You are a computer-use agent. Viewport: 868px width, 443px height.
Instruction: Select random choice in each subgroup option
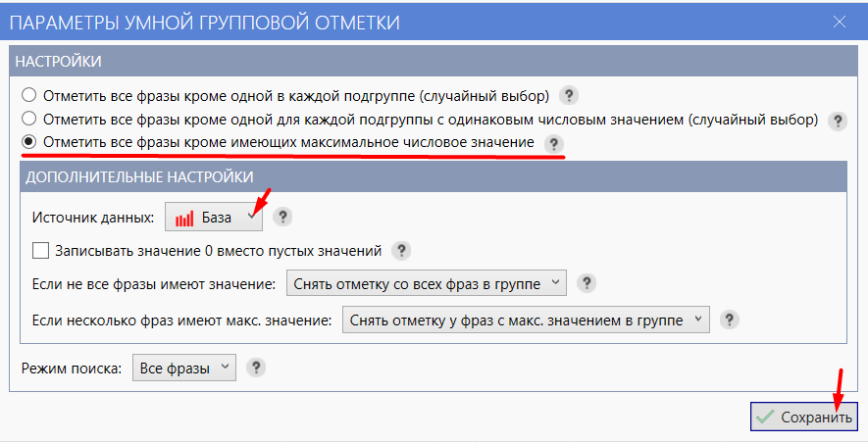tap(28, 95)
